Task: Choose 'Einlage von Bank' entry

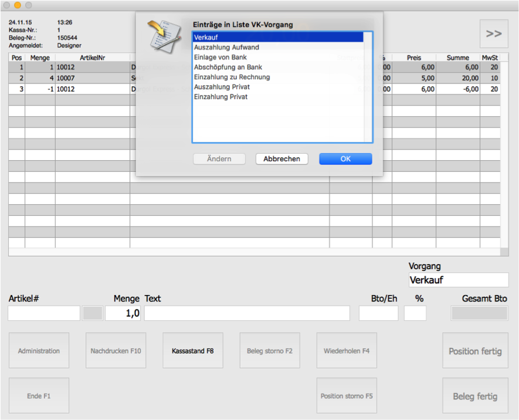Action: (x=221, y=57)
